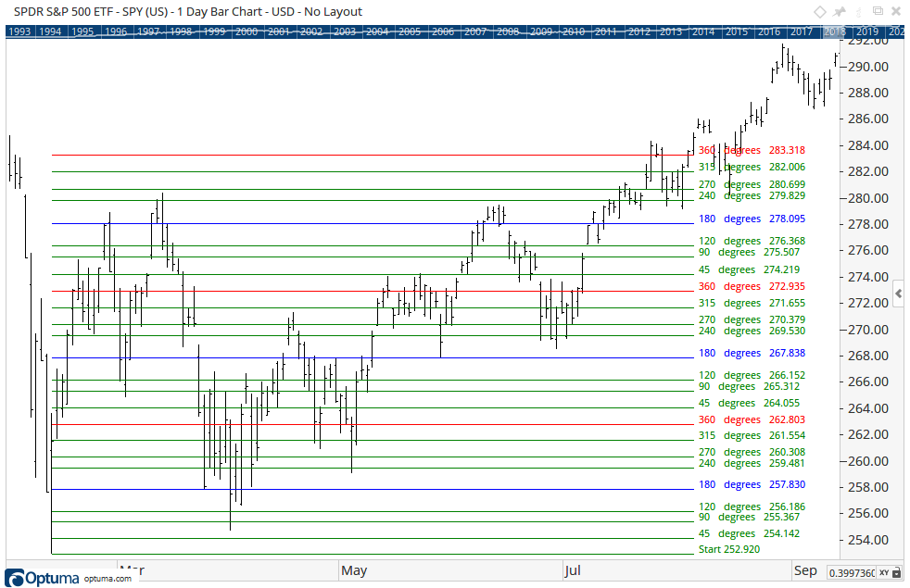
Task: Select 2005 on the year timeline
Action: coord(410,31)
